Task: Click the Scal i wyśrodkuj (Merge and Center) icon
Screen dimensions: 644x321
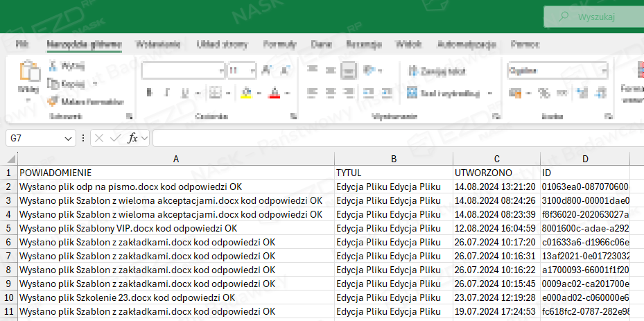Action: pos(412,93)
